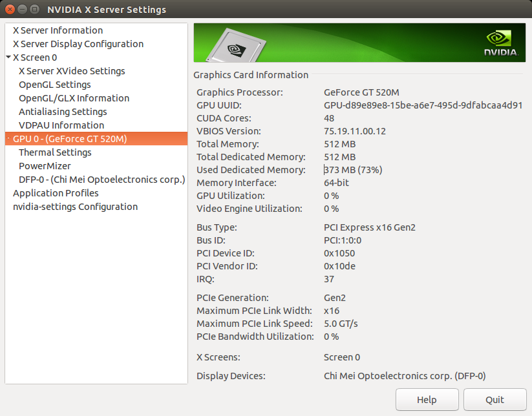
Task: Click the X Screens value Screen 0
Action: pyautogui.click(x=342, y=357)
